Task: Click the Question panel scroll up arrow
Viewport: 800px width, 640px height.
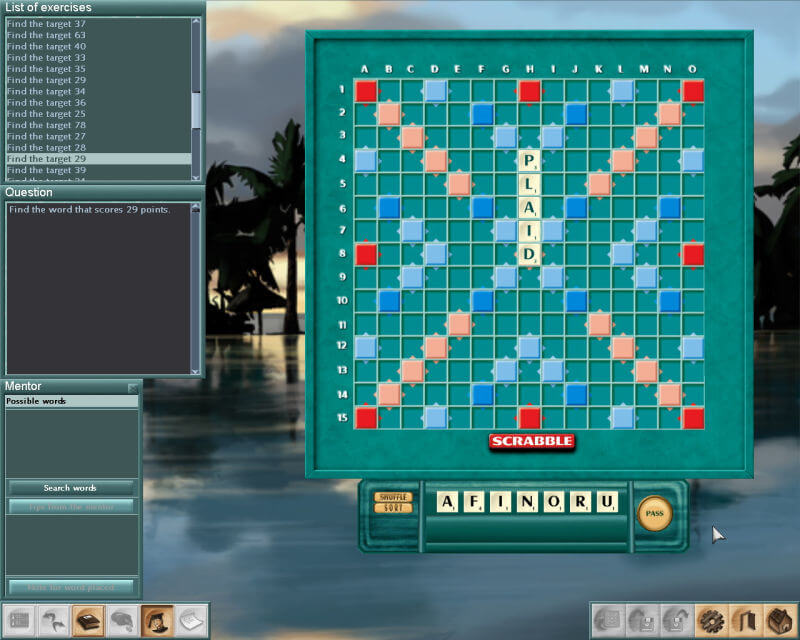Action: pyautogui.click(x=195, y=208)
